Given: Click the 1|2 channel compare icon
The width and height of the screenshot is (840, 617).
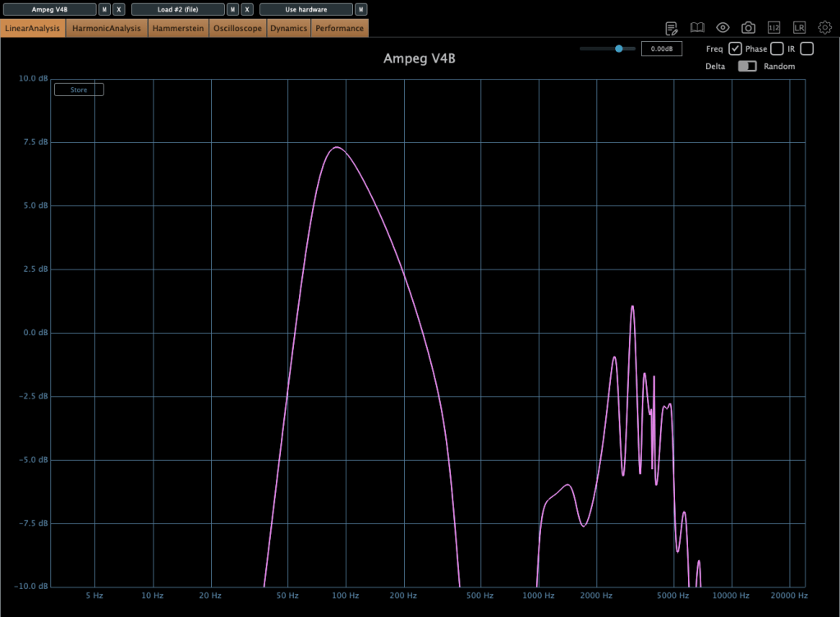Looking at the screenshot, I should point(773,28).
